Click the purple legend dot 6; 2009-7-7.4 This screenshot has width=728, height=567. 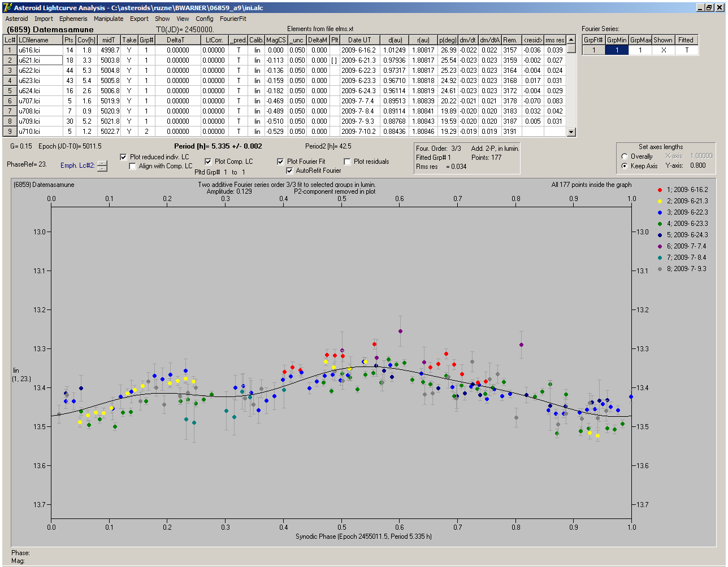660,246
